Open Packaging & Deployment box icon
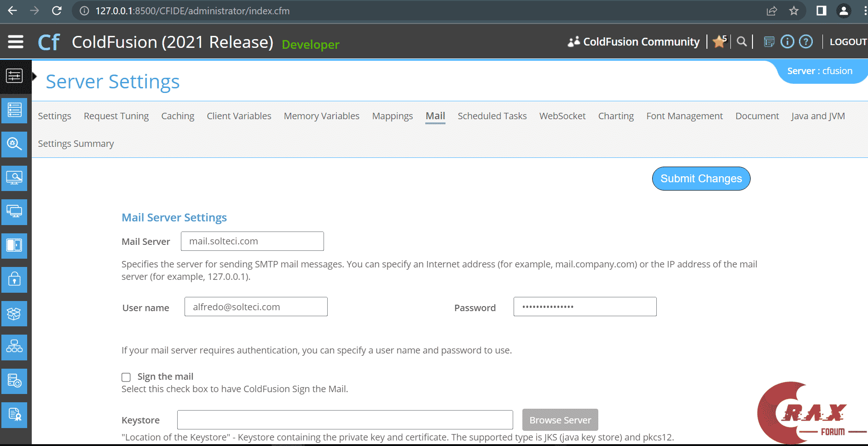Viewport: 868px width, 446px height. [14, 313]
